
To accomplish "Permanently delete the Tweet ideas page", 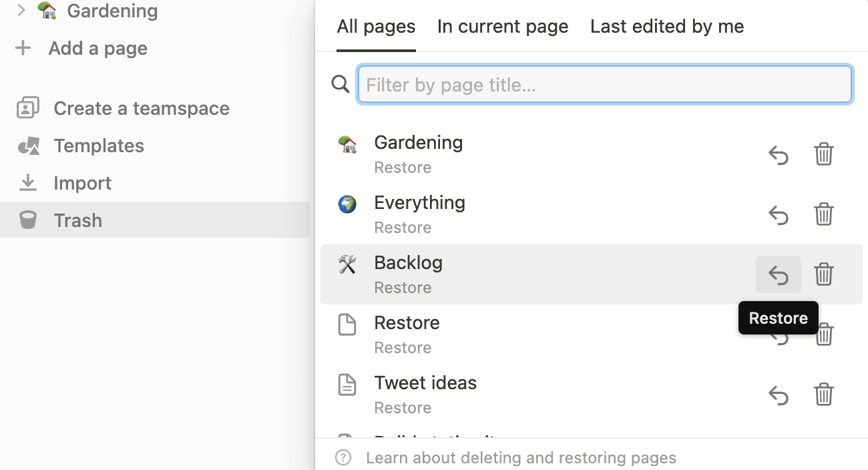I will click(823, 395).
